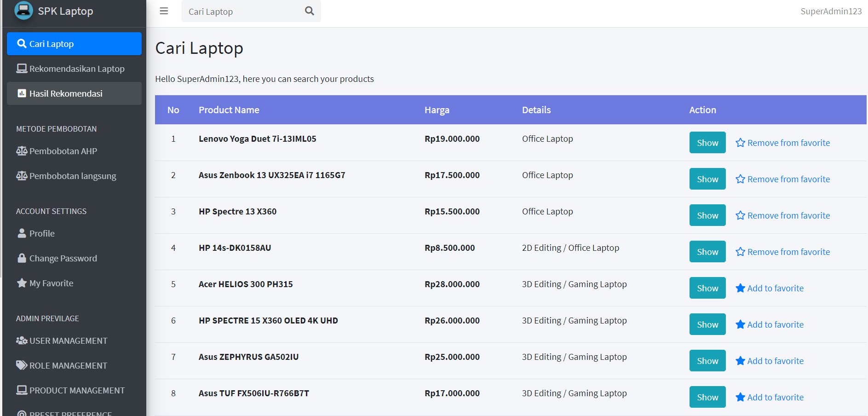Open Profile via the person icon
Screen dimensions: 868x416
pos(22,233)
